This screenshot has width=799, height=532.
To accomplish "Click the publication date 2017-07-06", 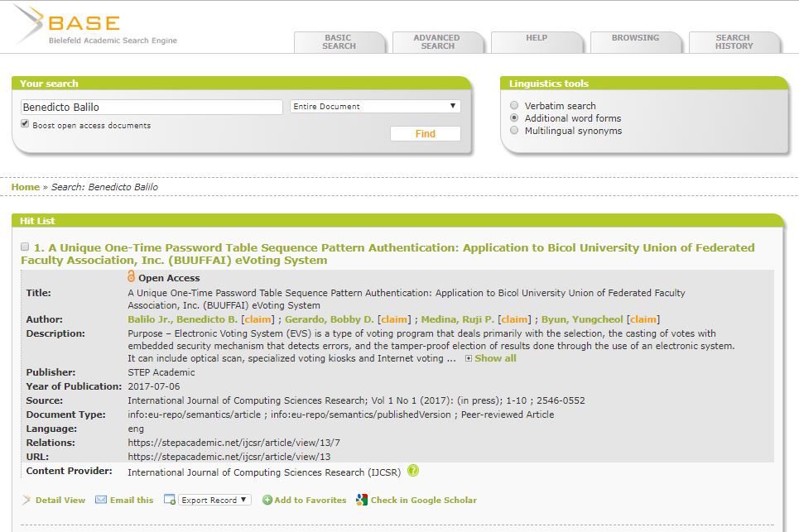I will 154,386.
